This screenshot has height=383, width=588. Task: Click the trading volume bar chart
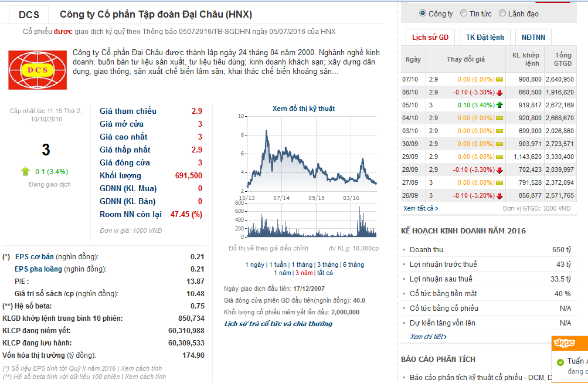pos(311,220)
